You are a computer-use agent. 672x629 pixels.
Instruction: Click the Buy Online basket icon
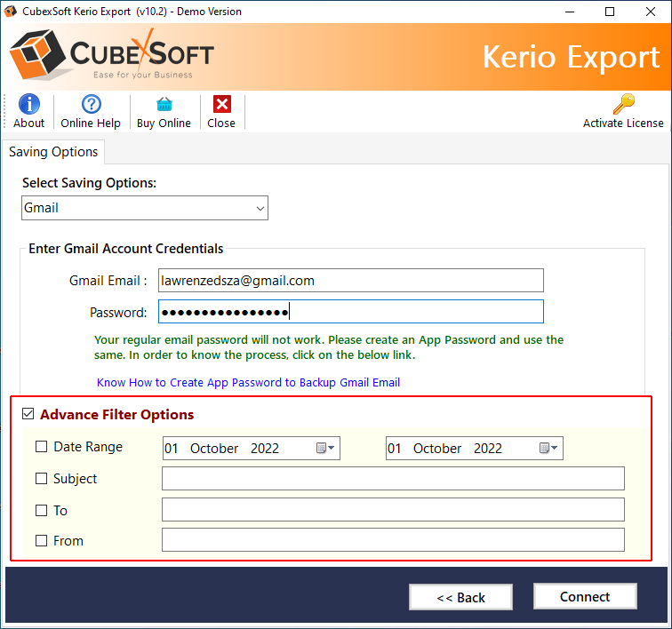(164, 104)
